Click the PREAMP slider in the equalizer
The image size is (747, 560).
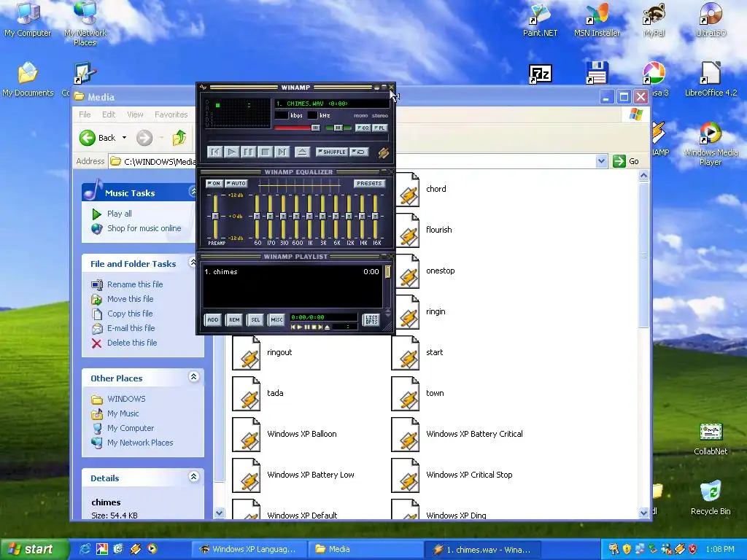tap(215, 217)
